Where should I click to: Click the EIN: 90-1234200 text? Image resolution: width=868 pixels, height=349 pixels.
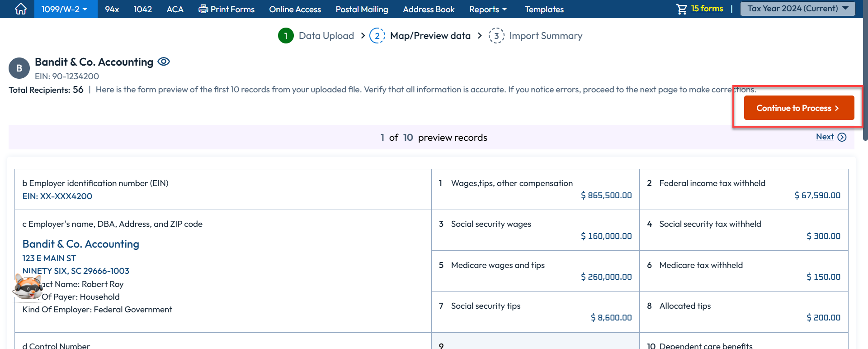pyautogui.click(x=67, y=76)
